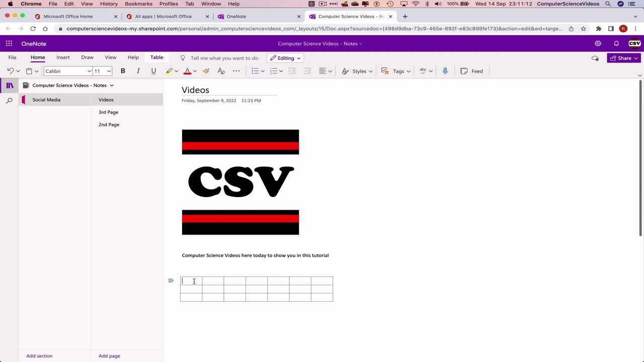
Task: Click the bullet list icon
Action: click(255, 71)
